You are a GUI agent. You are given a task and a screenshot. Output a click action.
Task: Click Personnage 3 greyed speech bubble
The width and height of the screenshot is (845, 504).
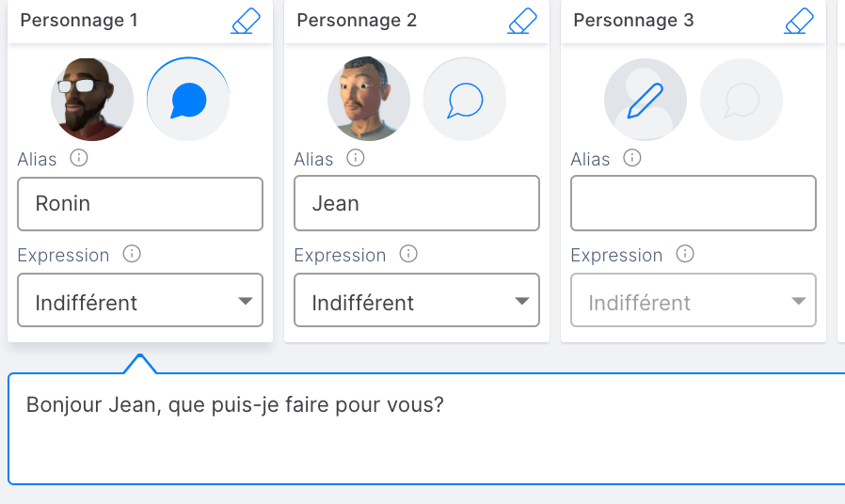click(741, 100)
